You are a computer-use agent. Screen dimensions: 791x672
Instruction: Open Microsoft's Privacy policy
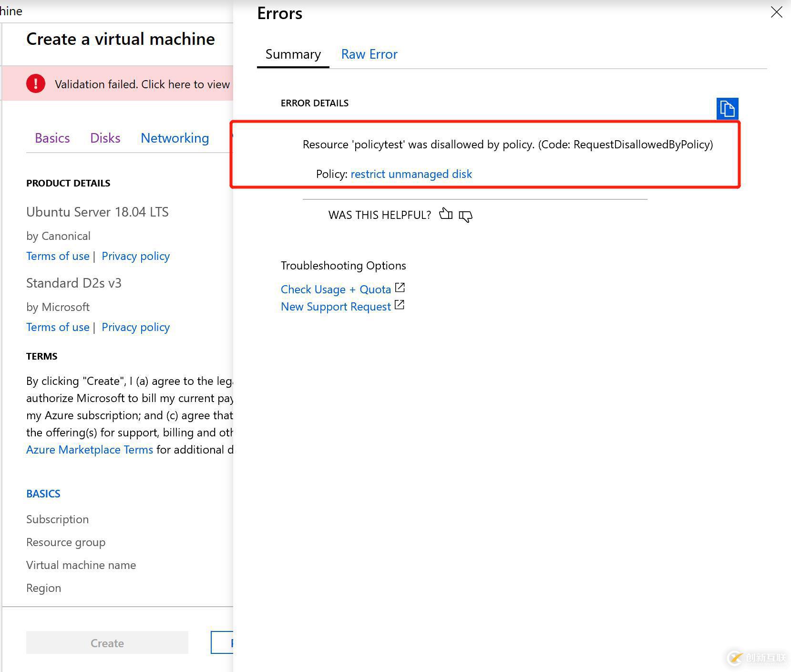(135, 327)
